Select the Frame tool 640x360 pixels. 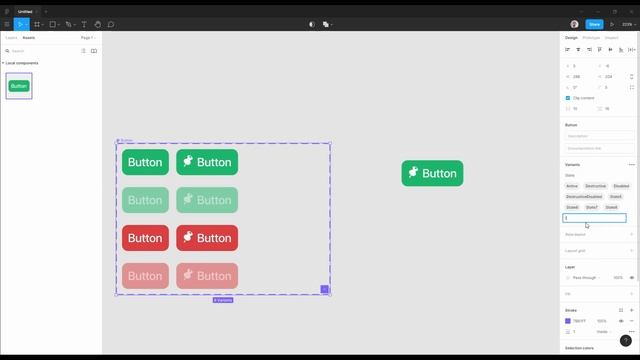click(x=37, y=24)
